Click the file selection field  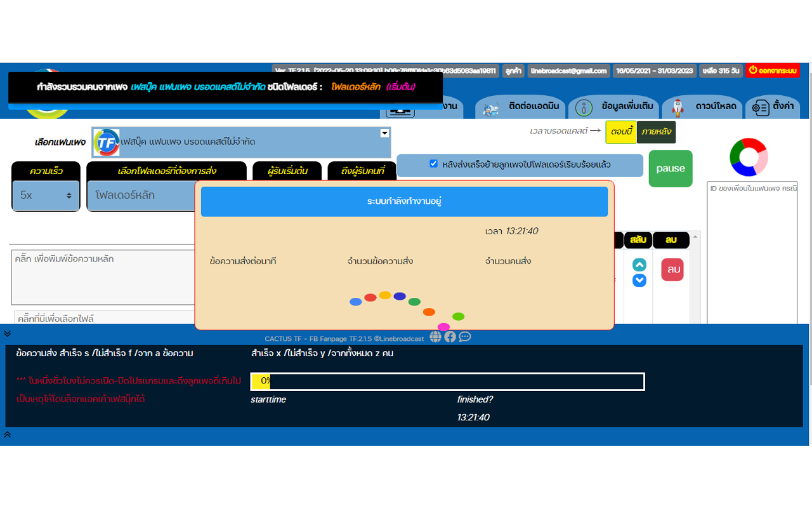(105, 317)
